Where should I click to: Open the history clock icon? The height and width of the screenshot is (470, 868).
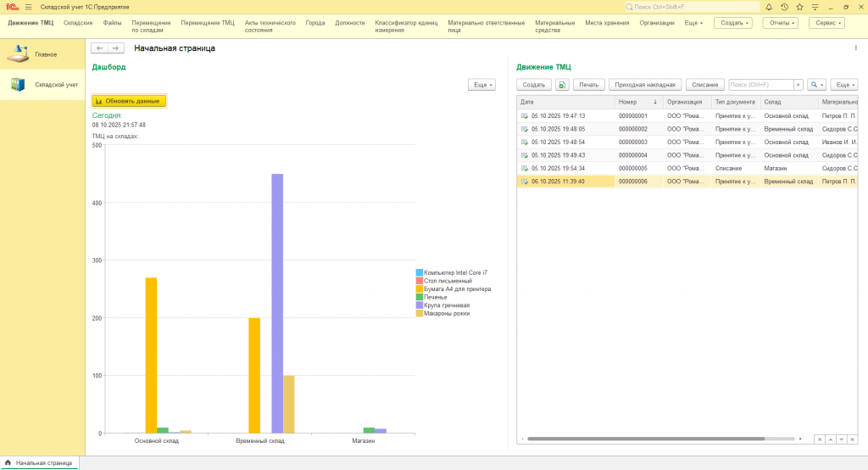tap(784, 7)
